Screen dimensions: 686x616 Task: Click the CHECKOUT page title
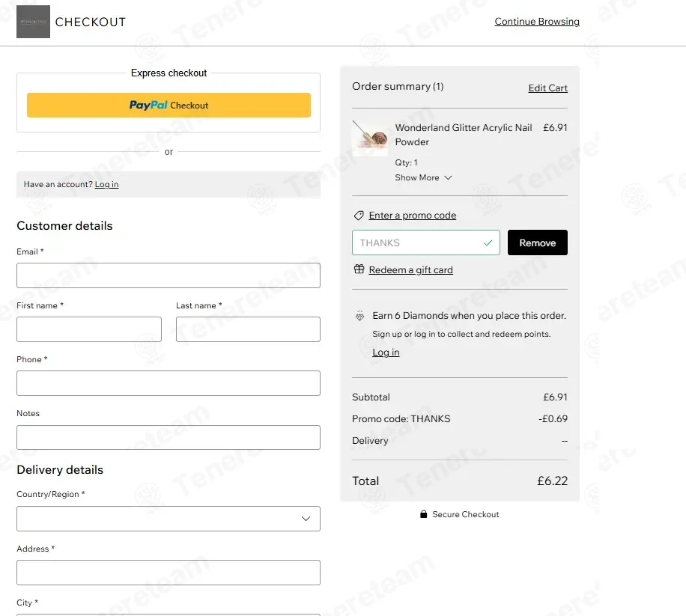click(x=91, y=22)
